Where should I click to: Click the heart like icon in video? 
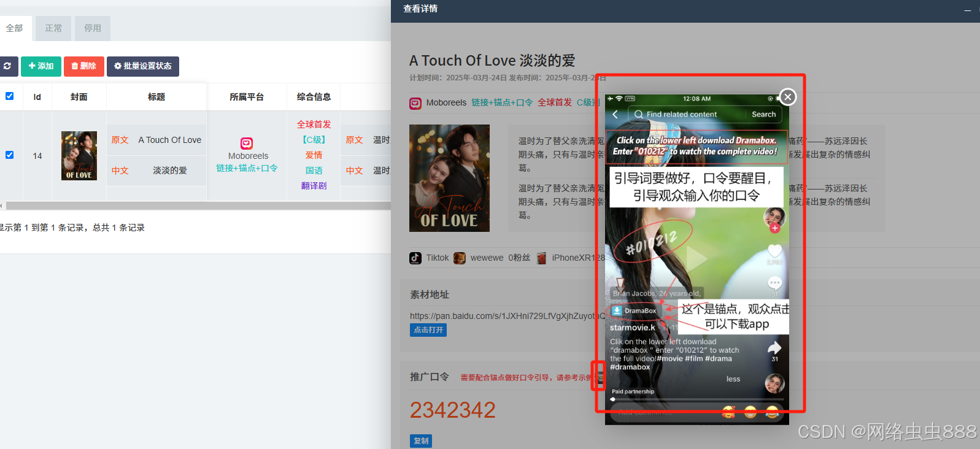pos(774,251)
